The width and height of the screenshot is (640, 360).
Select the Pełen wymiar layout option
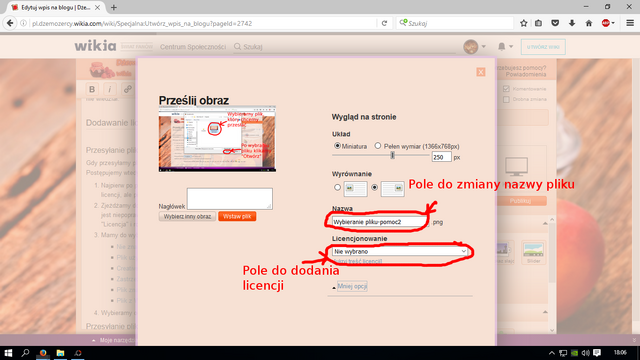pyautogui.click(x=378, y=146)
